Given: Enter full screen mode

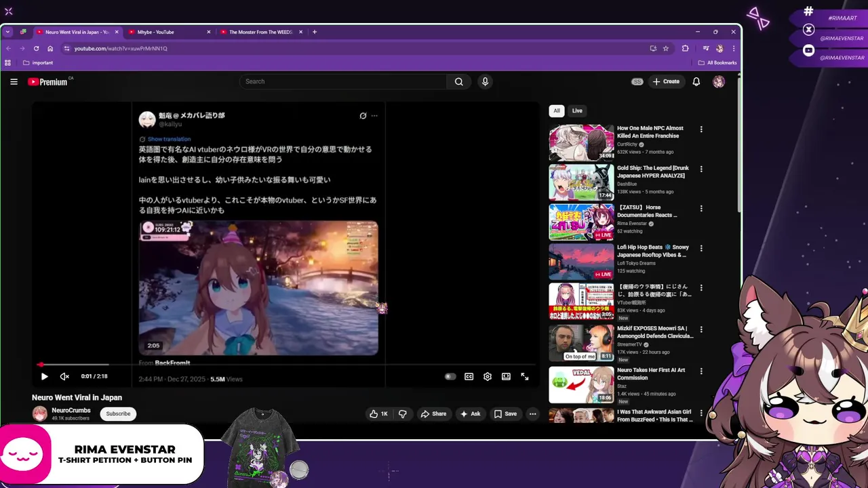Looking at the screenshot, I should coord(524,376).
